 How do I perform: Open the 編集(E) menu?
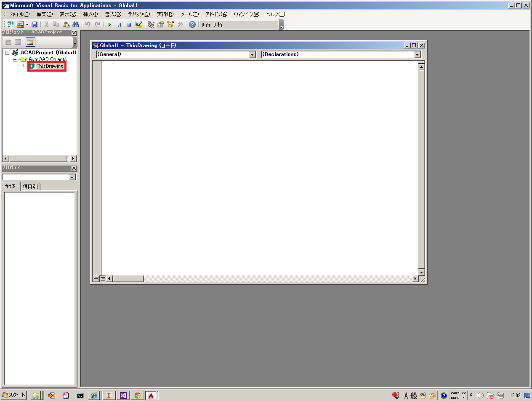point(45,14)
